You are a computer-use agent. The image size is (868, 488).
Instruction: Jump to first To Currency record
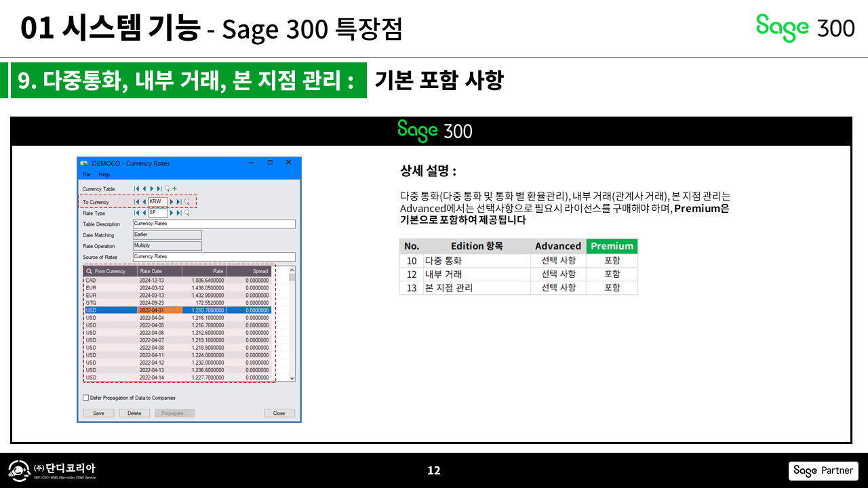[137, 202]
